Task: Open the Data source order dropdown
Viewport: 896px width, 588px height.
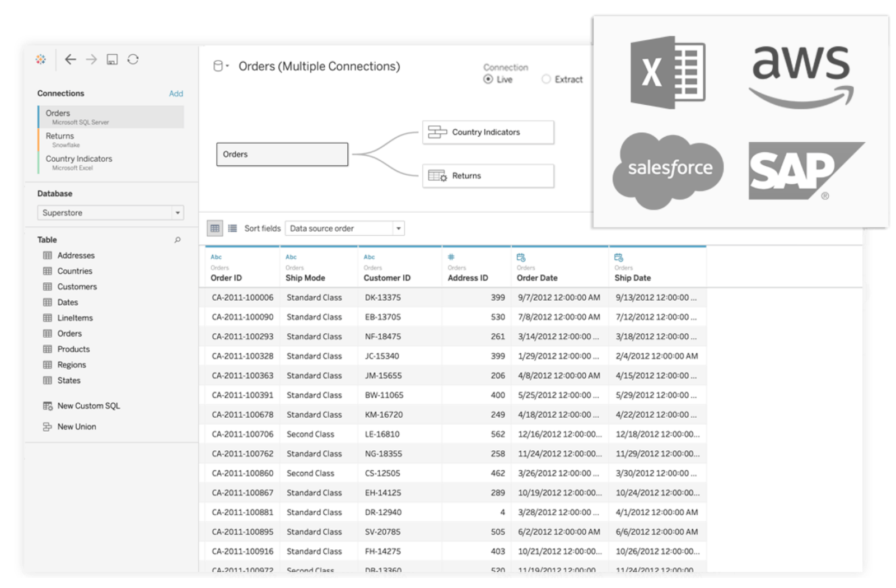Action: tap(398, 228)
